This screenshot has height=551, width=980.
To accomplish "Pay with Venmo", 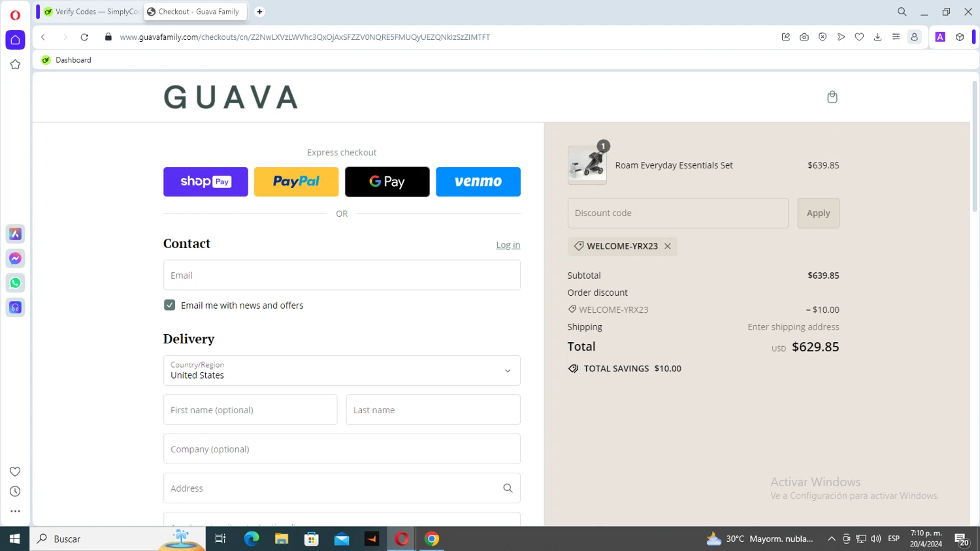I will click(x=478, y=181).
